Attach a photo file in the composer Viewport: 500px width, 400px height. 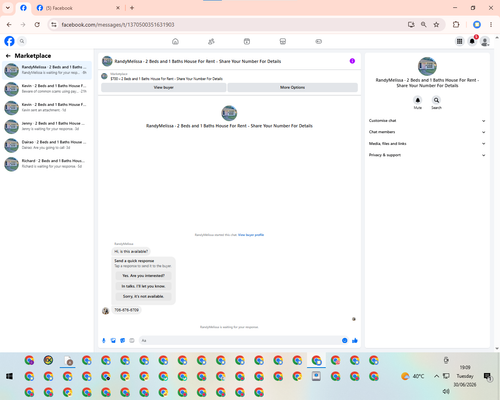(x=113, y=340)
